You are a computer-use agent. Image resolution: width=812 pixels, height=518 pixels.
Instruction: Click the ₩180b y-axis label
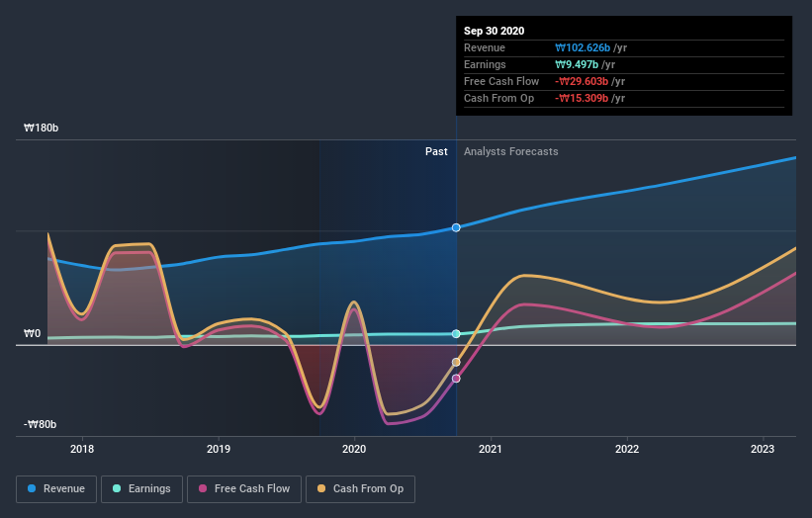tap(41, 128)
